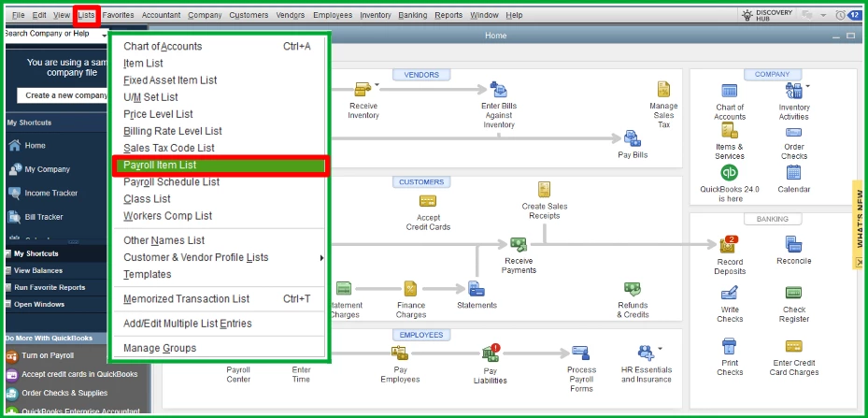Screen dimensions: 868x418
Task: Click the Receive Payments icon
Action: pyautogui.click(x=519, y=244)
